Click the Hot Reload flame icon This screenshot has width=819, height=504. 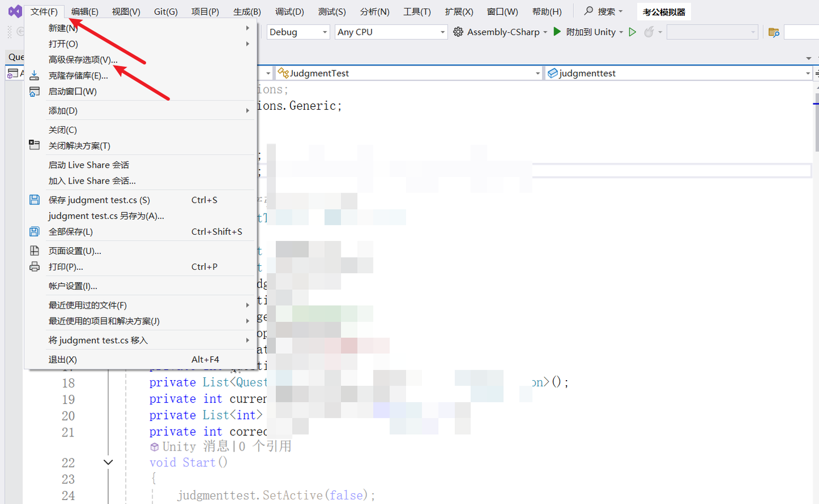pos(648,32)
